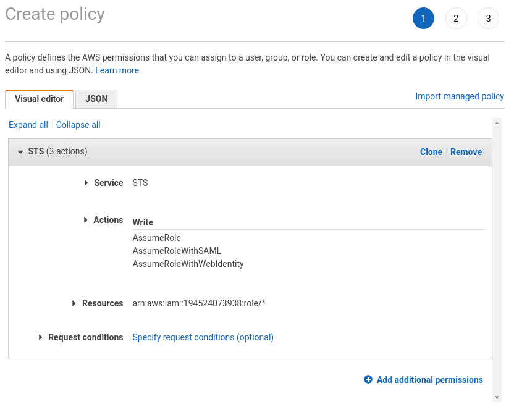Click the scrollbar up arrow
The image size is (514, 420).
(497, 123)
